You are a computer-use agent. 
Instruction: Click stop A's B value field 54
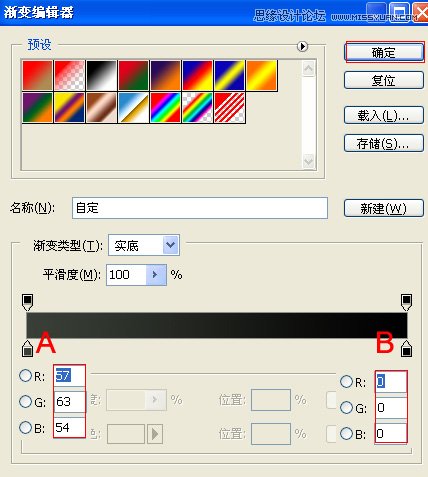pyautogui.click(x=69, y=427)
